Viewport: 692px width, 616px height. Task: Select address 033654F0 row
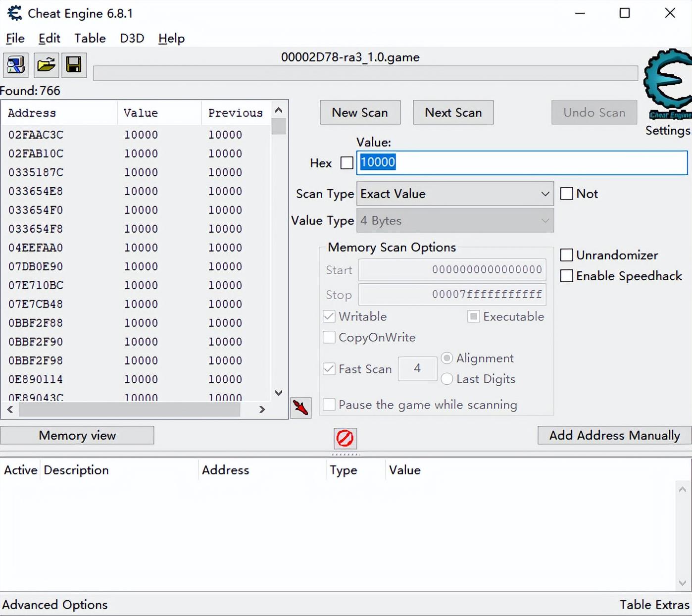point(136,210)
